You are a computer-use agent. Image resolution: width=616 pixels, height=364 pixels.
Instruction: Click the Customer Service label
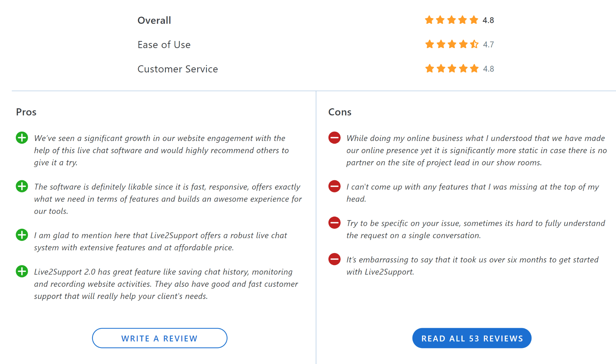point(177,69)
